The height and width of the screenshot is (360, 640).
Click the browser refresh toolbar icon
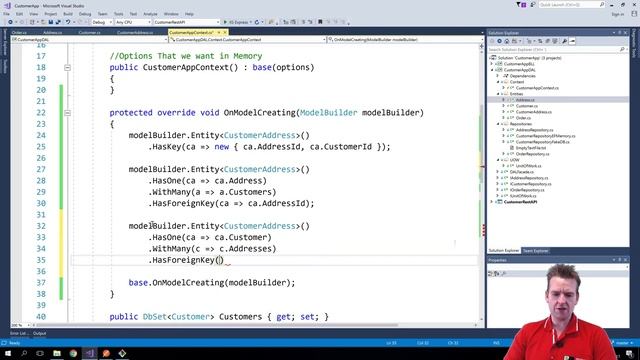(x=257, y=22)
